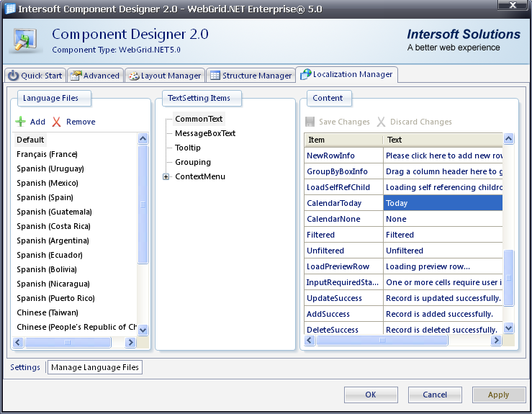The image size is (532, 414).
Task: Expand the ContextMenu tree node
Action: coord(166,177)
